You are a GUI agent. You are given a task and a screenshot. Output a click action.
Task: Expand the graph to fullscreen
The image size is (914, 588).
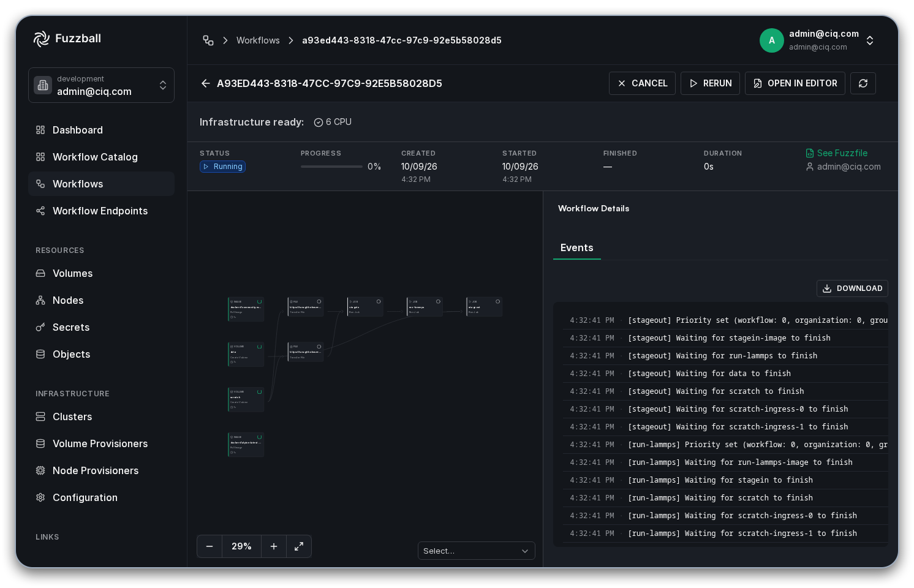point(299,546)
